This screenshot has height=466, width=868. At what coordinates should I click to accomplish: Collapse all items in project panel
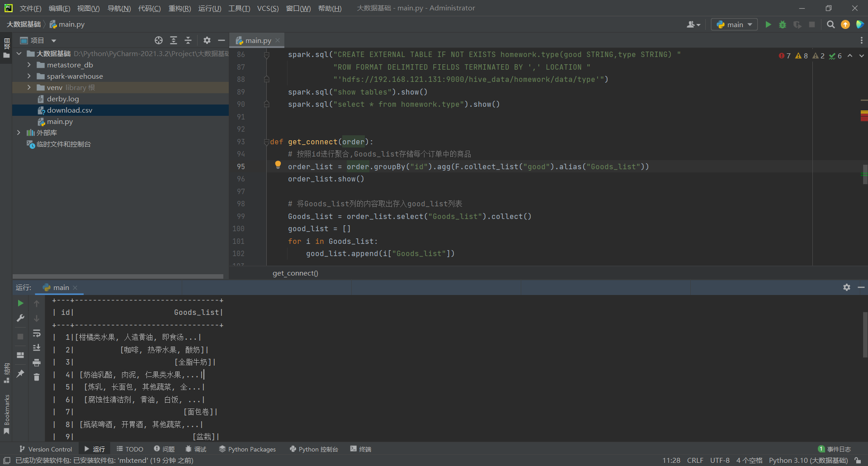coord(188,40)
